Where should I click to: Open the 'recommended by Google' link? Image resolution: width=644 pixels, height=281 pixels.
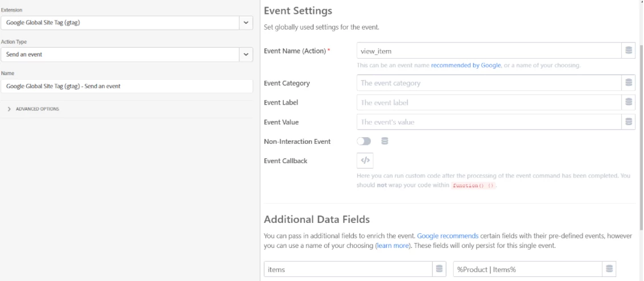466,65
